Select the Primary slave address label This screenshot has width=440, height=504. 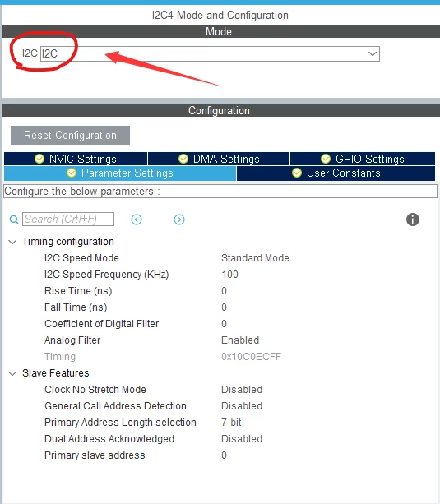95,455
